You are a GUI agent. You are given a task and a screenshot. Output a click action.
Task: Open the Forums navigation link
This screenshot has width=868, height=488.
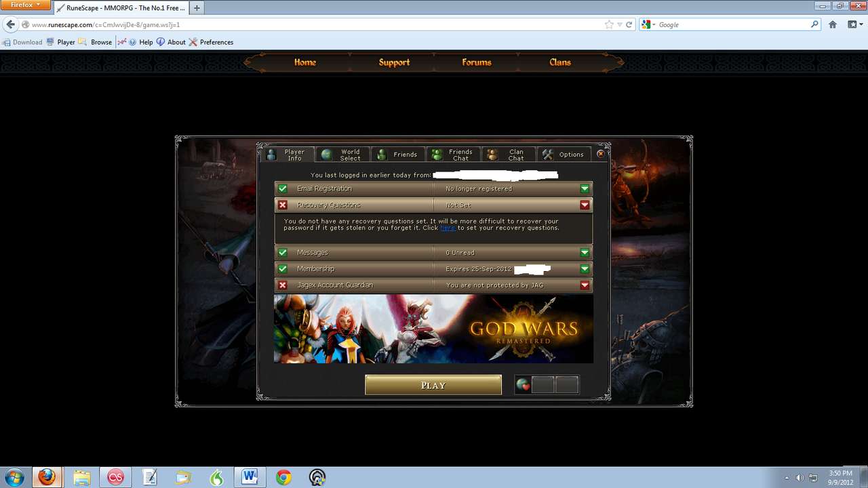click(x=477, y=62)
